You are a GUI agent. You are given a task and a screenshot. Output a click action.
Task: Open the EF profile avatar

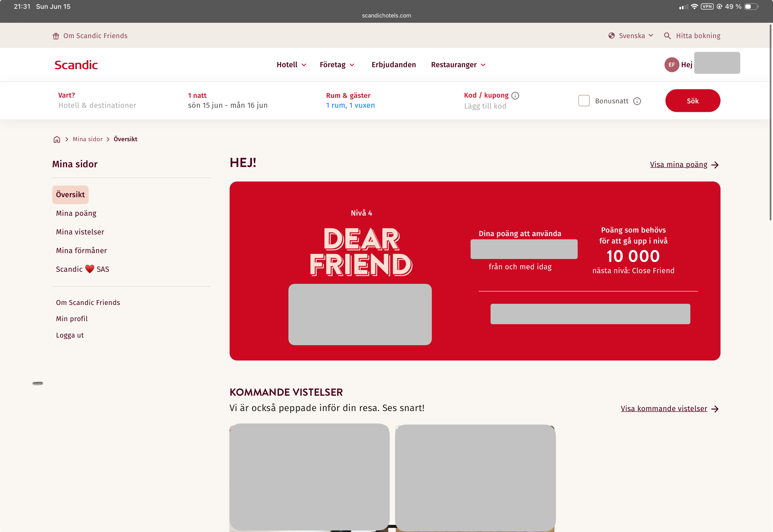[x=672, y=65]
